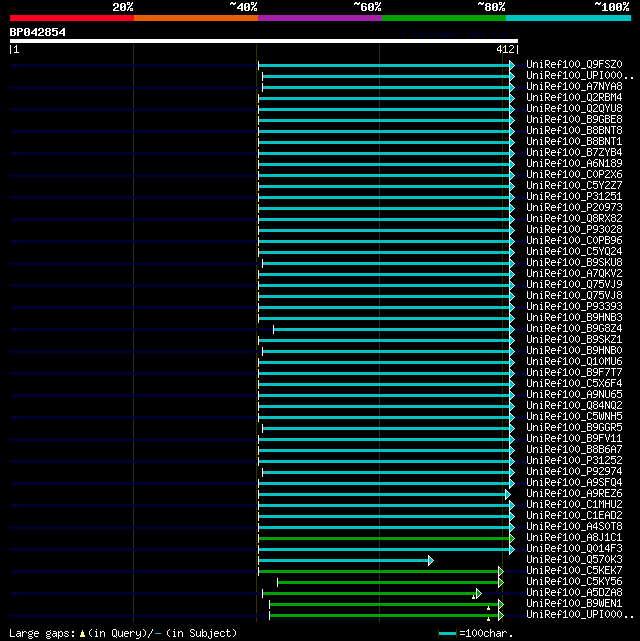This screenshot has height=641, width=640.
Task: Select the UniRef100_P31252 hit name
Action: (574, 461)
